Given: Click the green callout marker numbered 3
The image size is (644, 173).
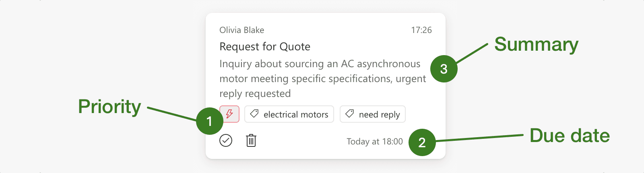Looking at the screenshot, I should coord(444,69).
